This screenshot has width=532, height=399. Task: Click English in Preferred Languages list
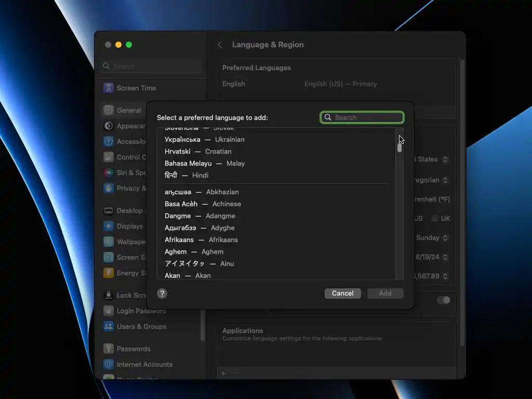(336, 84)
